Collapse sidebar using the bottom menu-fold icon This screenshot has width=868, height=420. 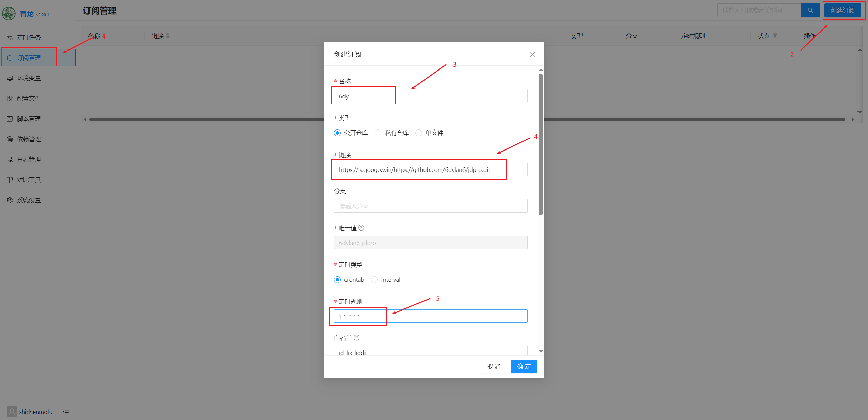click(x=66, y=412)
